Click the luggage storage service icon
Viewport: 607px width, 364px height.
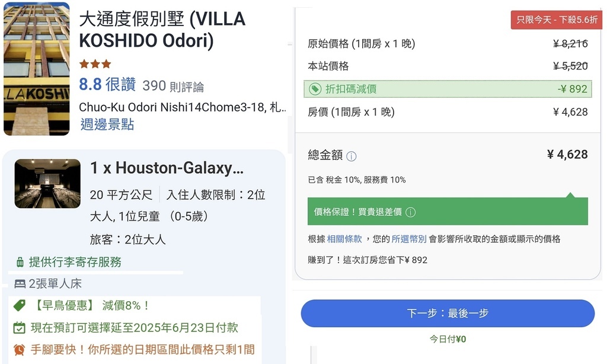click(x=20, y=263)
